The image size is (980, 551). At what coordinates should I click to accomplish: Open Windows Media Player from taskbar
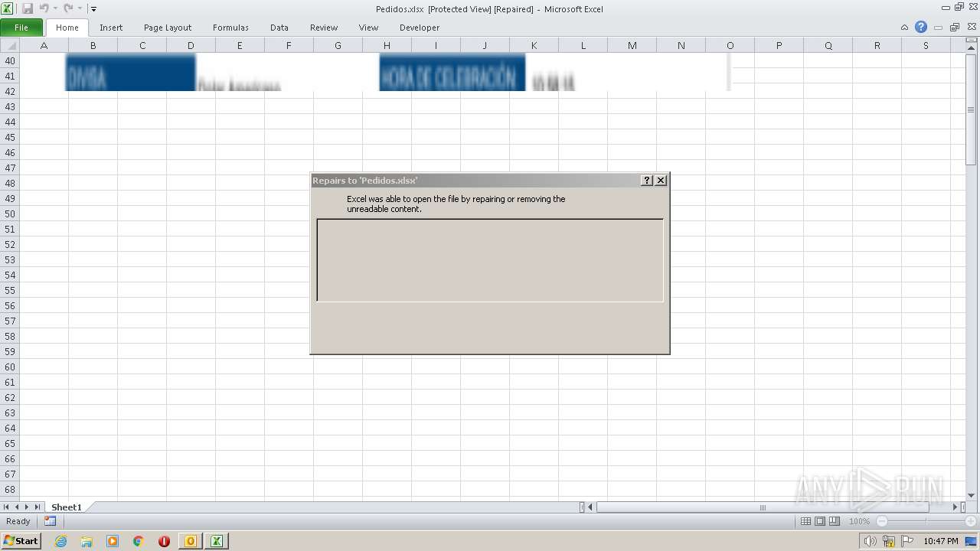coord(113,541)
